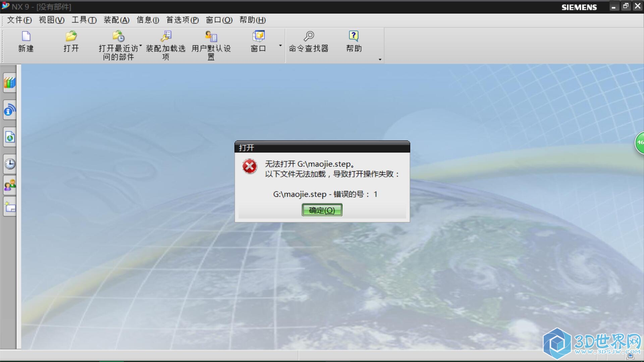
Task: Click the 错误的号: 1 message line
Action: pyautogui.click(x=325, y=194)
